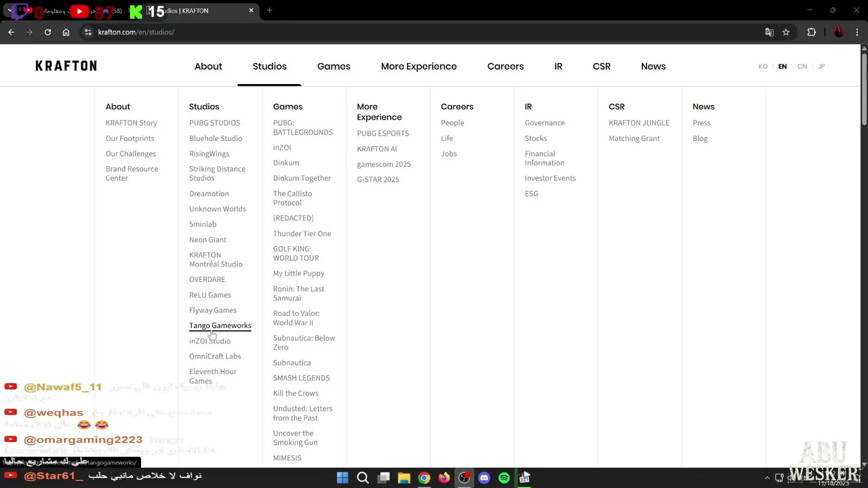The height and width of the screenshot is (488, 868).
Task: Open Discord from the taskbar
Action: coord(484,478)
